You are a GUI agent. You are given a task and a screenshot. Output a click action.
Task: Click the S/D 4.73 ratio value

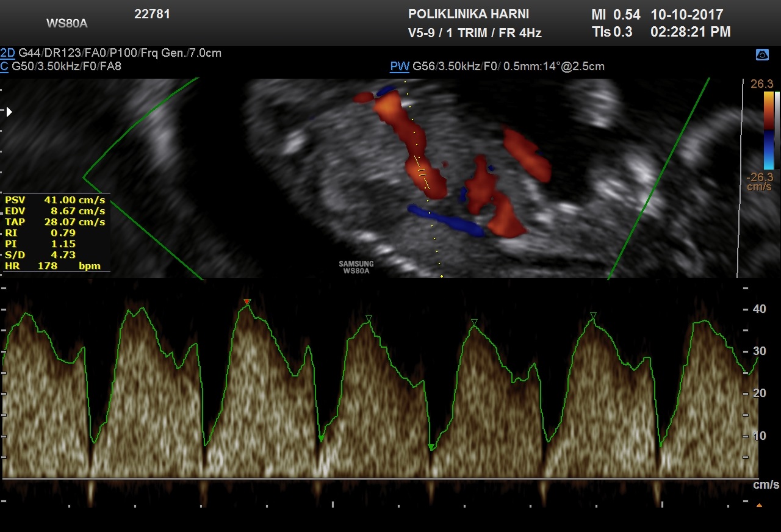click(55, 255)
